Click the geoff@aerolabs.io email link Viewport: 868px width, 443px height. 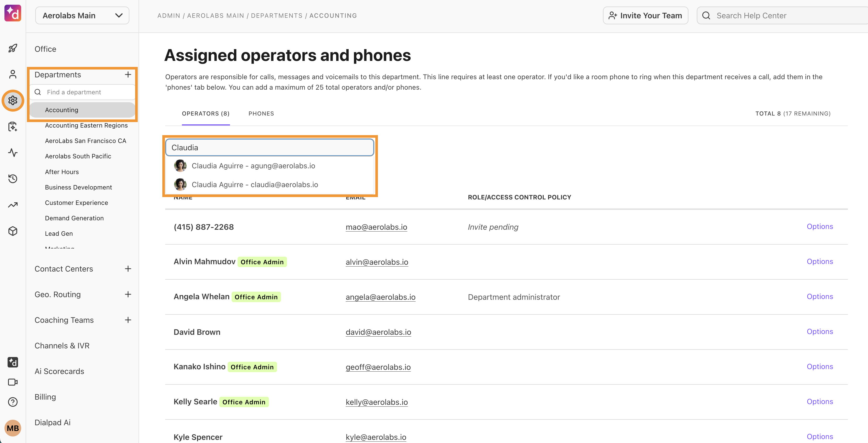tap(378, 367)
